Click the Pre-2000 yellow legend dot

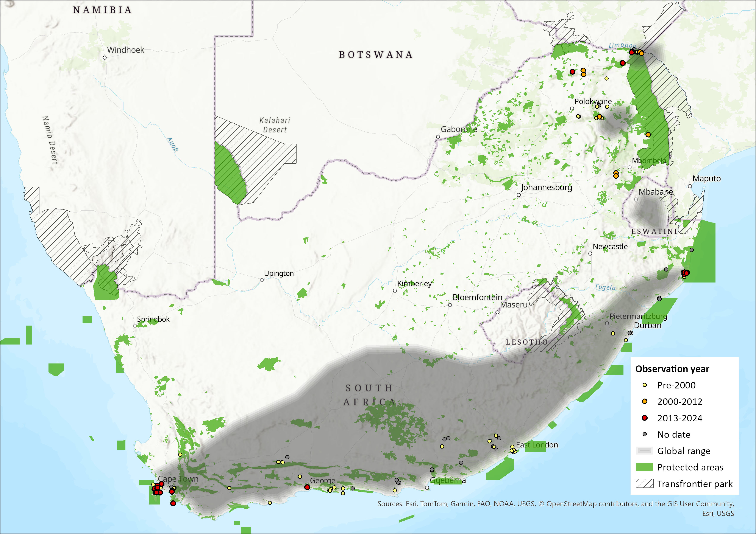click(645, 385)
